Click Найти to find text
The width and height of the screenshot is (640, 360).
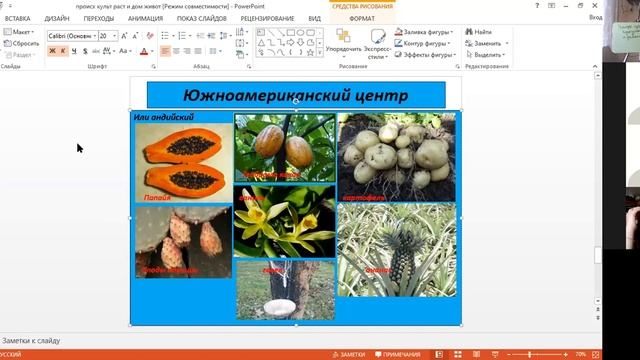coord(479,32)
